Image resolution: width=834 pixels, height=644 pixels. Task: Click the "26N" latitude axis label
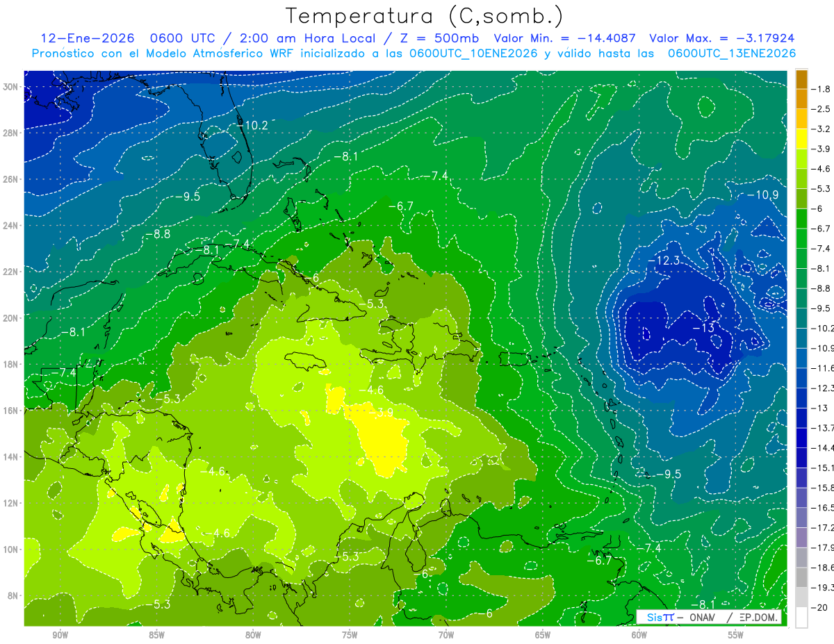(11, 179)
